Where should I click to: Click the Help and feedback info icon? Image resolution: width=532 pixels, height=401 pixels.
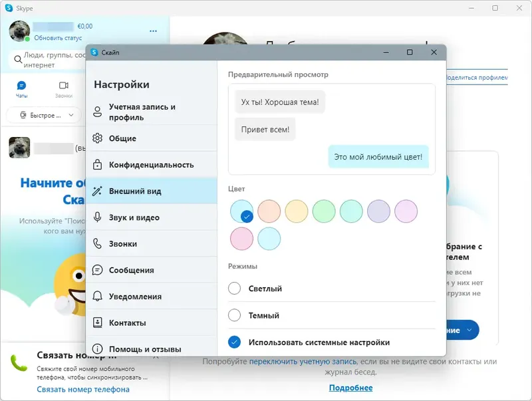(x=97, y=348)
